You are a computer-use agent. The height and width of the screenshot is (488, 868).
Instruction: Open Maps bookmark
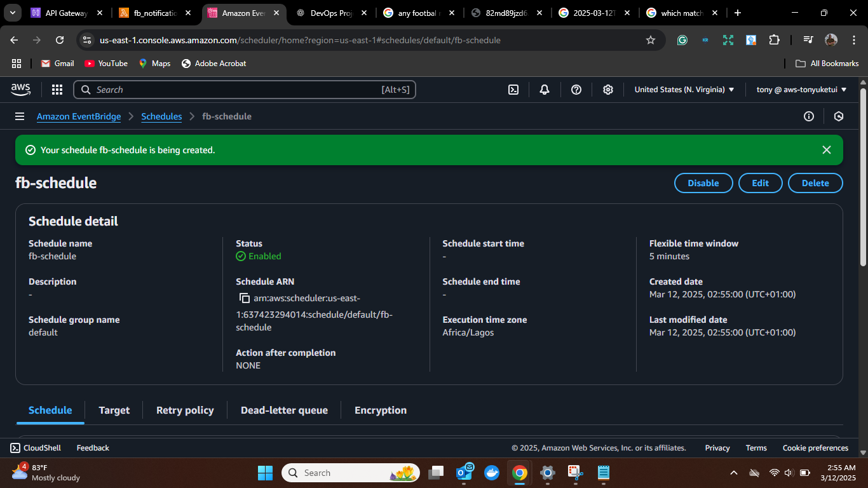tap(154, 64)
